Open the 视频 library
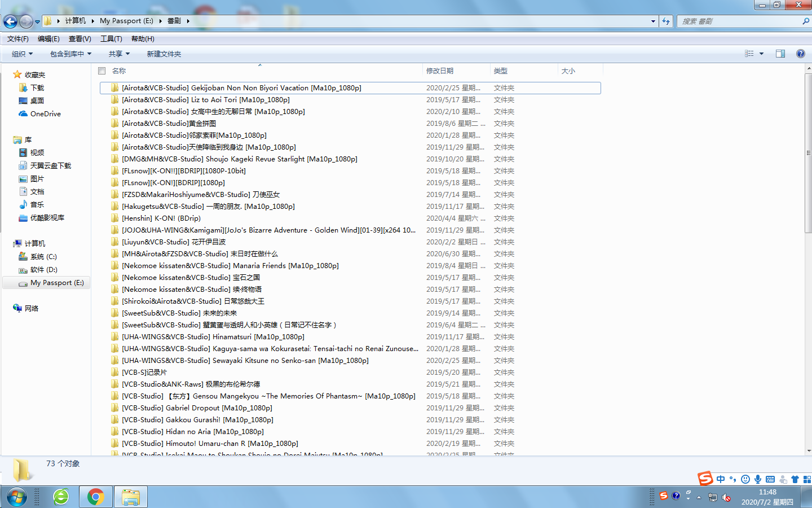This screenshot has height=508, width=812. (x=32, y=153)
